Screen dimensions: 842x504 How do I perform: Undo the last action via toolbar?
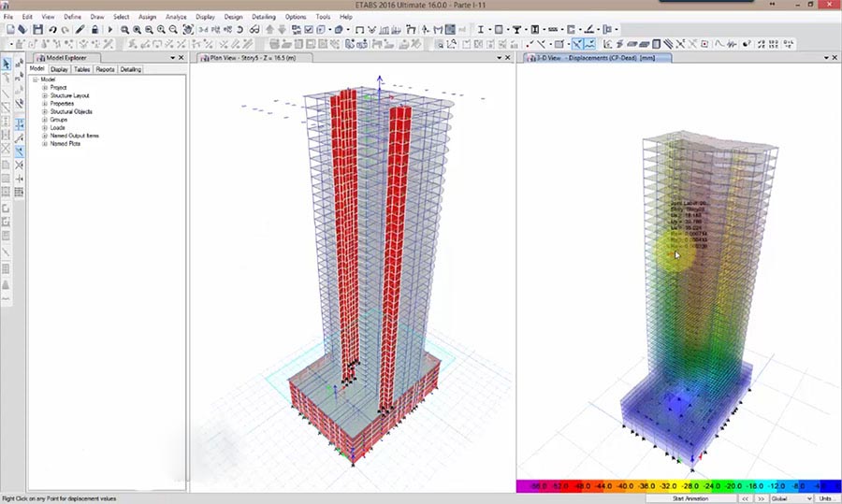pos(52,30)
